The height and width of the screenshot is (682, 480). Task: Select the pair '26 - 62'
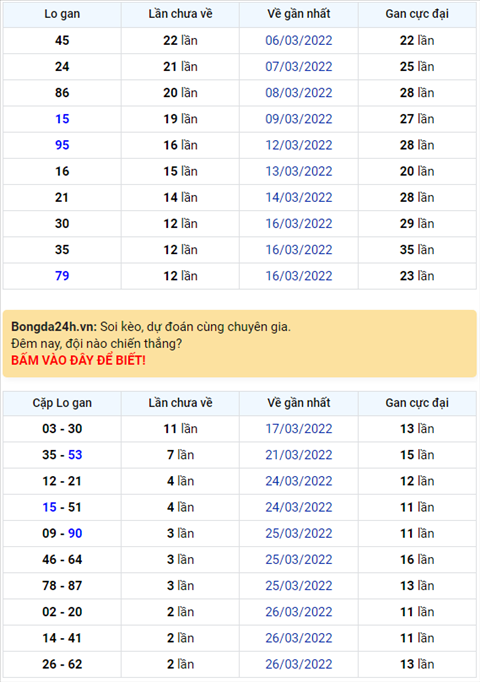[x=62, y=664]
